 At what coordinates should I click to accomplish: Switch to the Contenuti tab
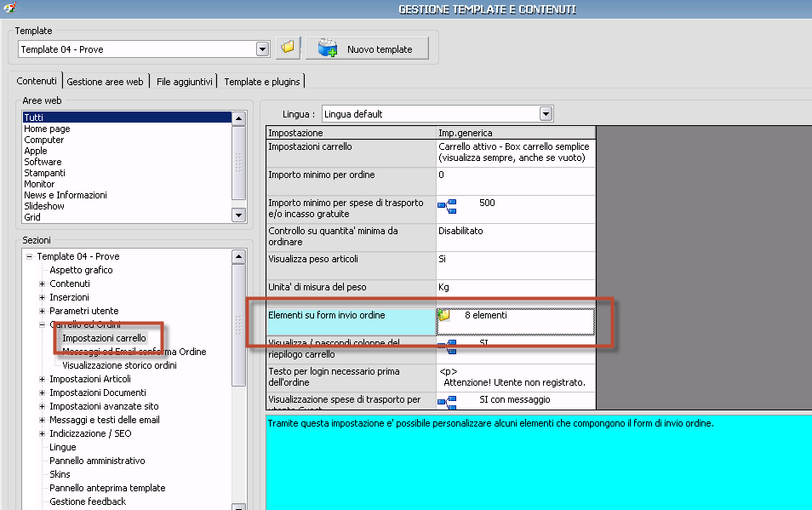click(x=37, y=81)
